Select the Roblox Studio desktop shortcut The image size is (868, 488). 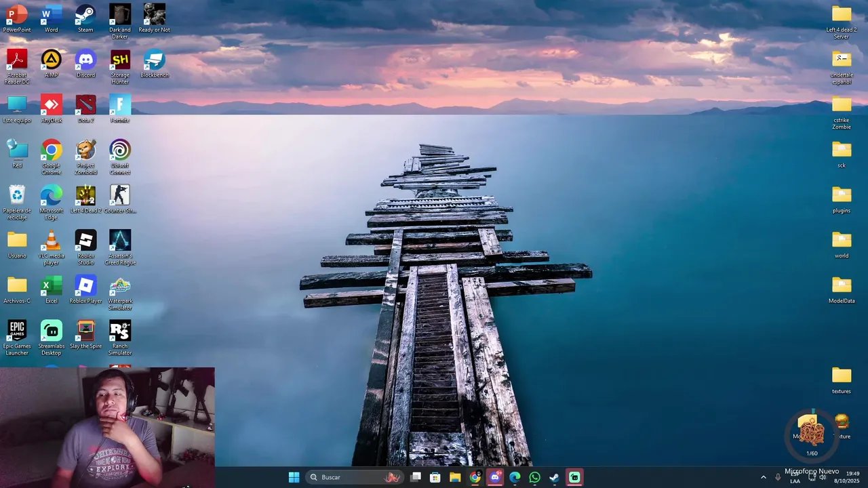pyautogui.click(x=85, y=247)
